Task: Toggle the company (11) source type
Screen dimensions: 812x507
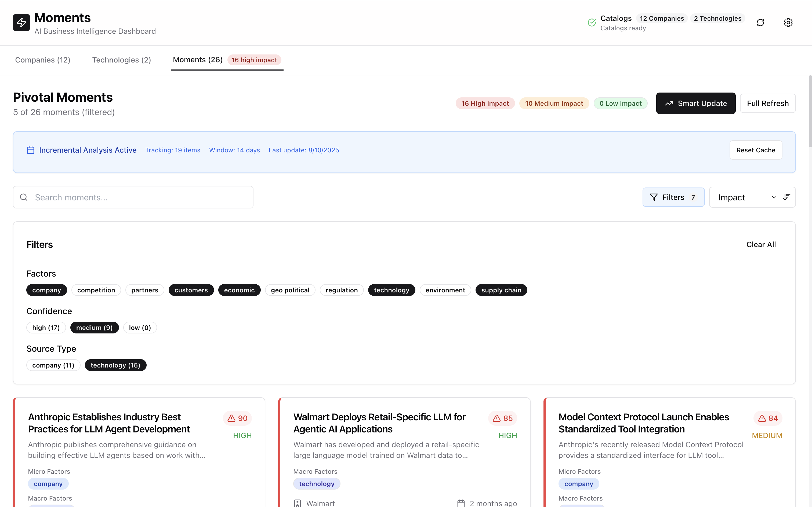Action: coord(53,365)
